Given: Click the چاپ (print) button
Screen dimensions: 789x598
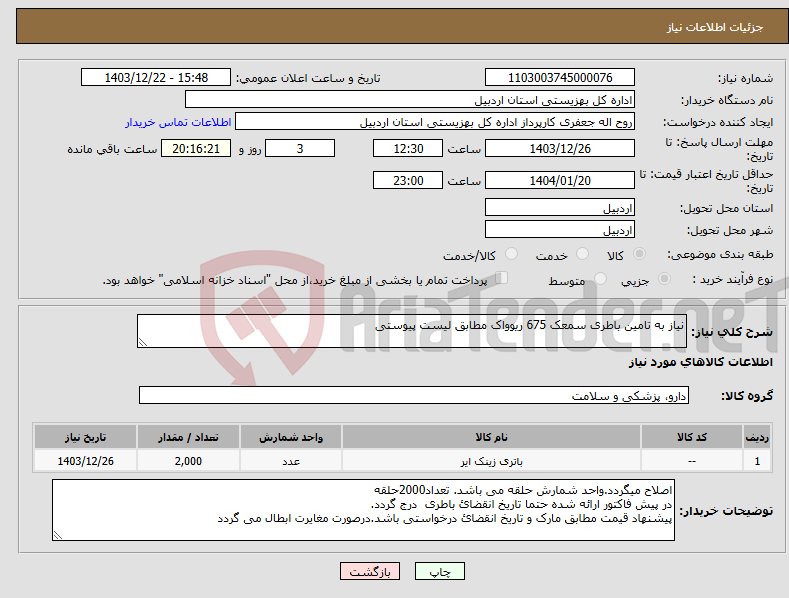Looking at the screenshot, I should tap(439, 571).
